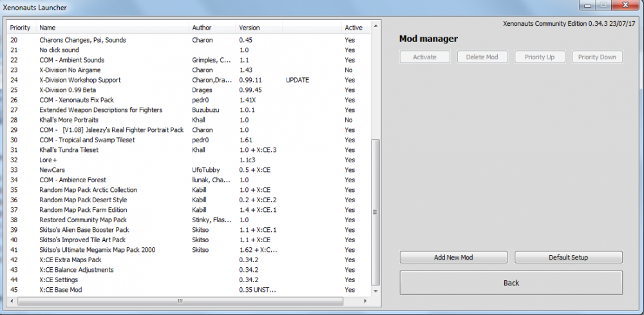Select the NewCars mod row
The height and width of the screenshot is (315, 644).
coord(189,170)
